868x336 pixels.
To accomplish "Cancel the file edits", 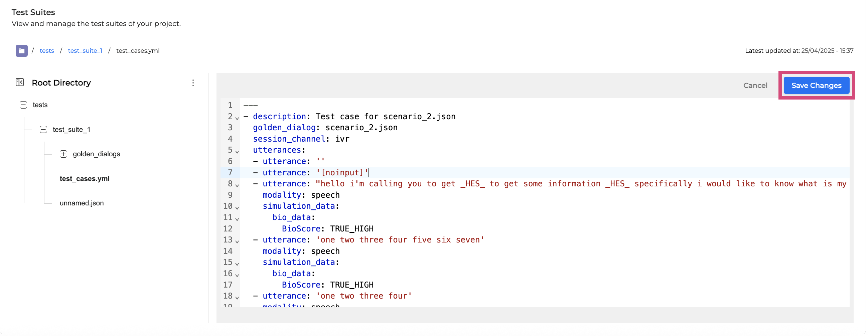I will 755,86.
